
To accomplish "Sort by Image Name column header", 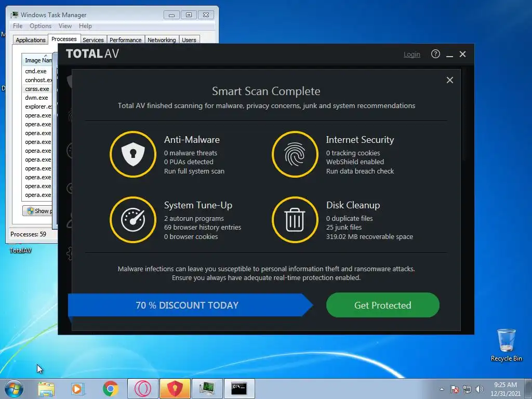I will pos(38,60).
